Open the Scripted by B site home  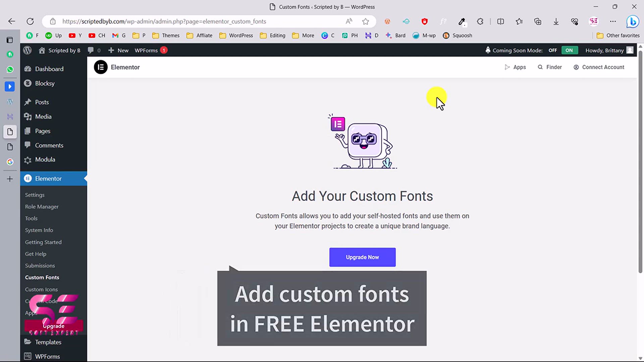(x=59, y=50)
